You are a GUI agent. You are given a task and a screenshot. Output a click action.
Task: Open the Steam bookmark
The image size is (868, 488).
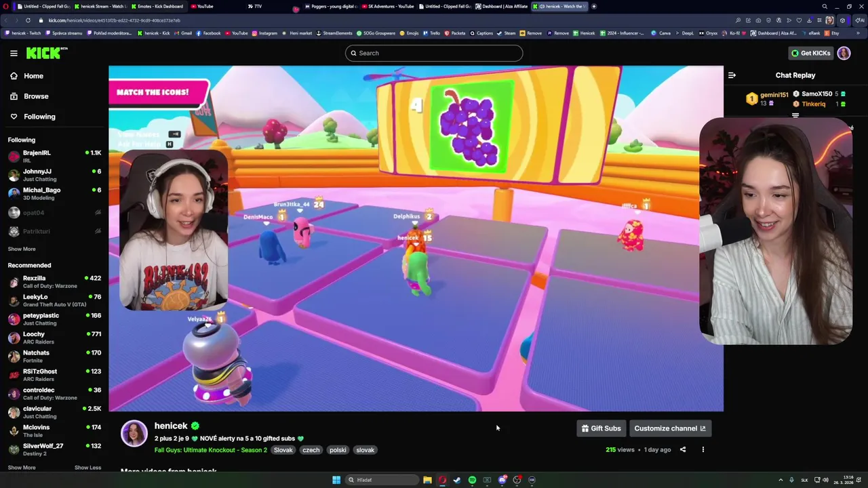pos(507,33)
